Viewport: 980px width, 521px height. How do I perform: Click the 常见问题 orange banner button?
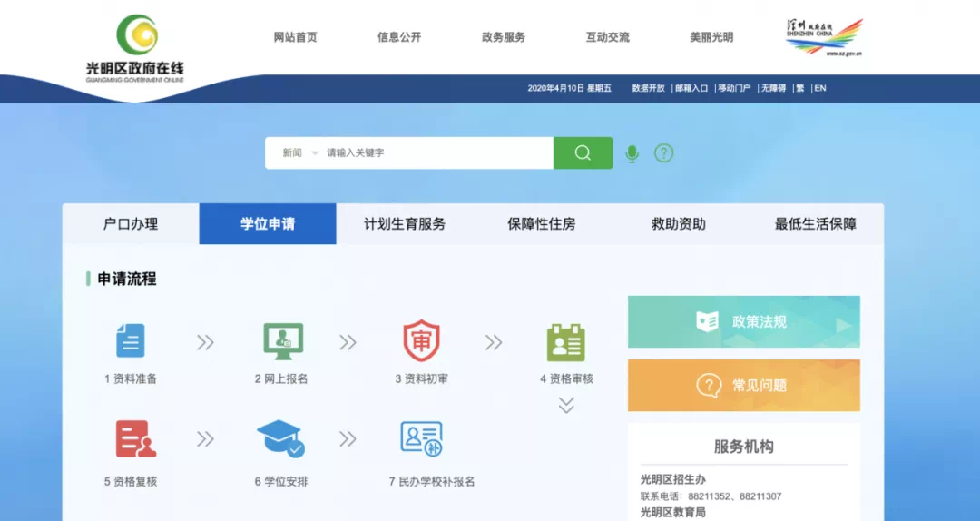point(743,386)
